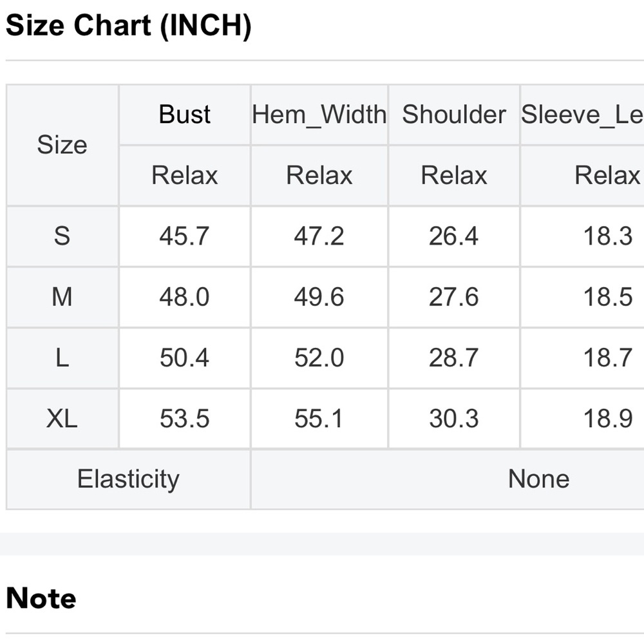Click the Relax subheader under Bust
The image size is (644, 644).
184,175
